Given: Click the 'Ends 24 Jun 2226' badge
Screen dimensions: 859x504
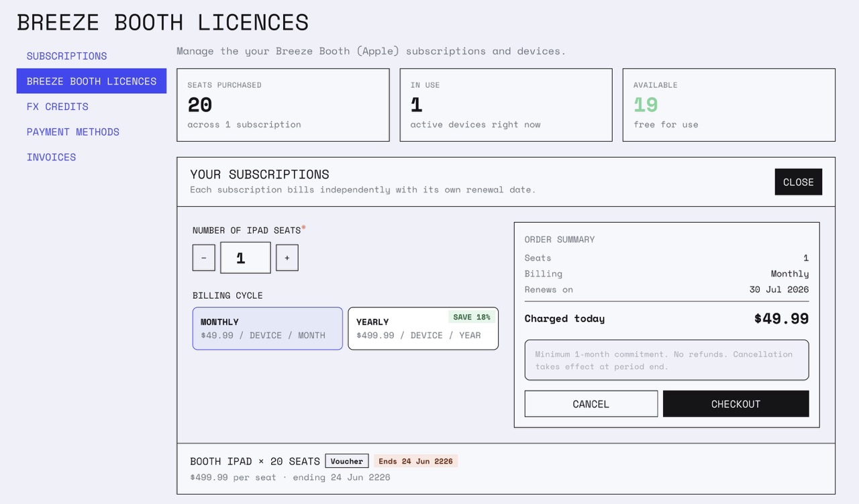Looking at the screenshot, I should 415,461.
